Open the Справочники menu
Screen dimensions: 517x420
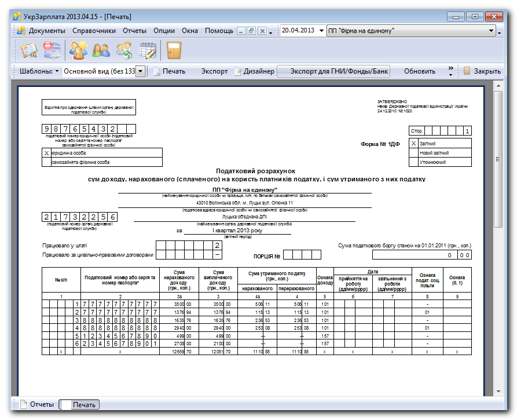point(94,31)
